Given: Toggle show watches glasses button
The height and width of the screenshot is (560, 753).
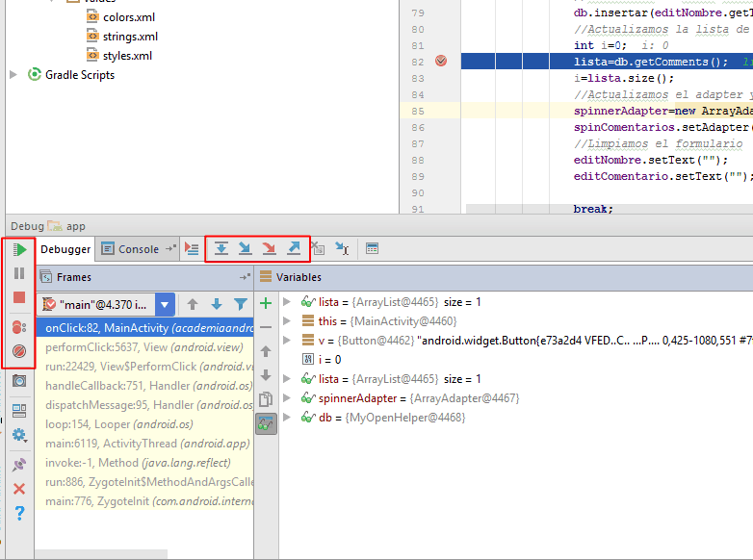Looking at the screenshot, I should pyautogui.click(x=266, y=423).
